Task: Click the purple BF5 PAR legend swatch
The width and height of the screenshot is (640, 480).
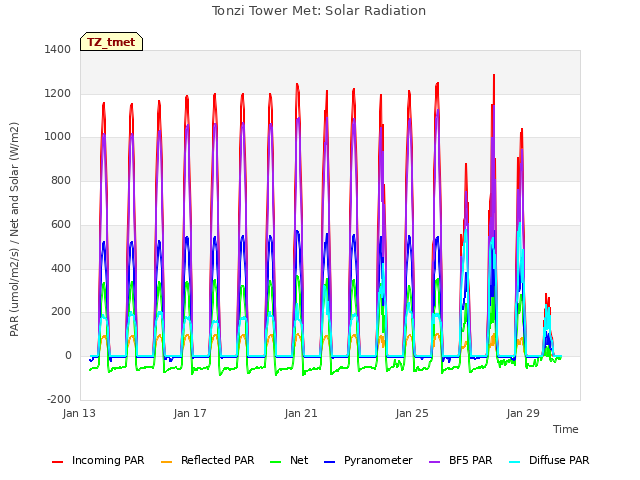Action: pyautogui.click(x=435, y=462)
